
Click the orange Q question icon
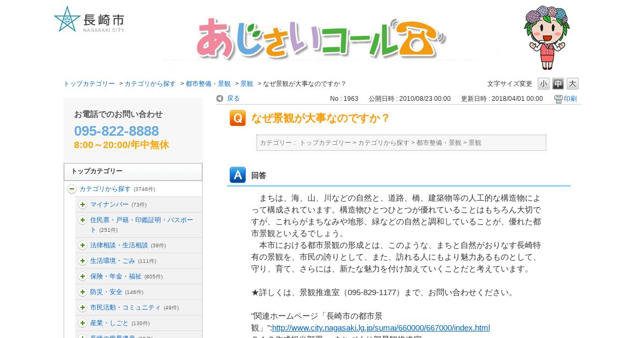[238, 118]
